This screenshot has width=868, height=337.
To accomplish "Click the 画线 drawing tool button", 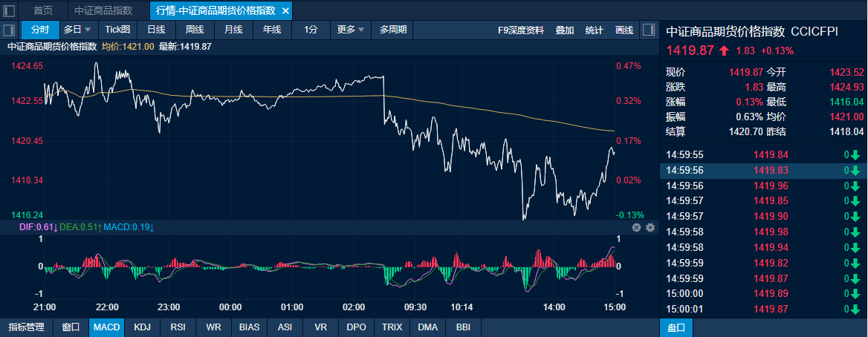I will pos(624,30).
